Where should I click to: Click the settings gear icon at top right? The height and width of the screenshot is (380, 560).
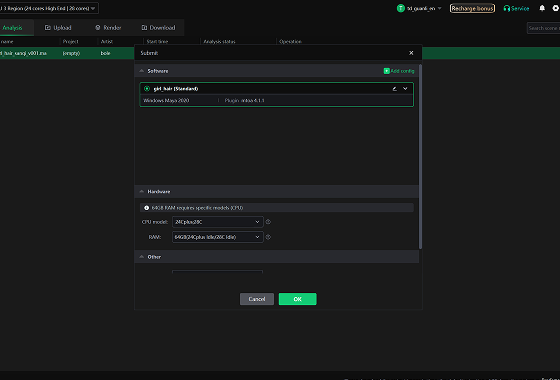[556, 8]
